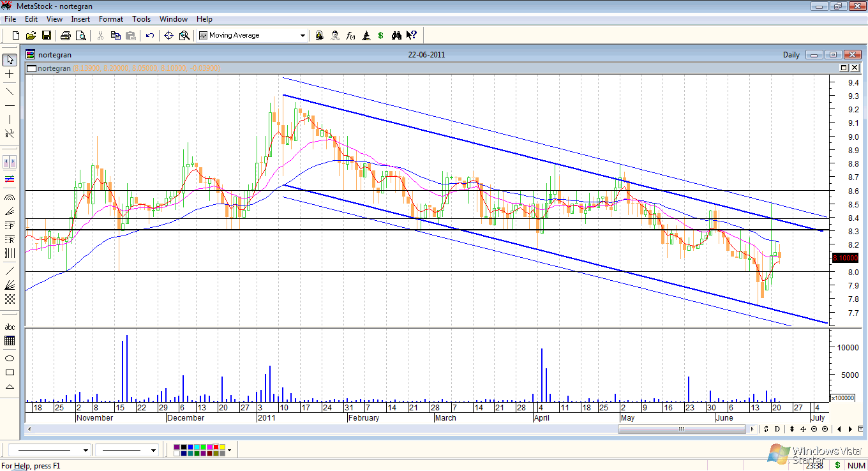Image resolution: width=868 pixels, height=471 pixels.
Task: Open the Tools menu
Action: [x=141, y=19]
